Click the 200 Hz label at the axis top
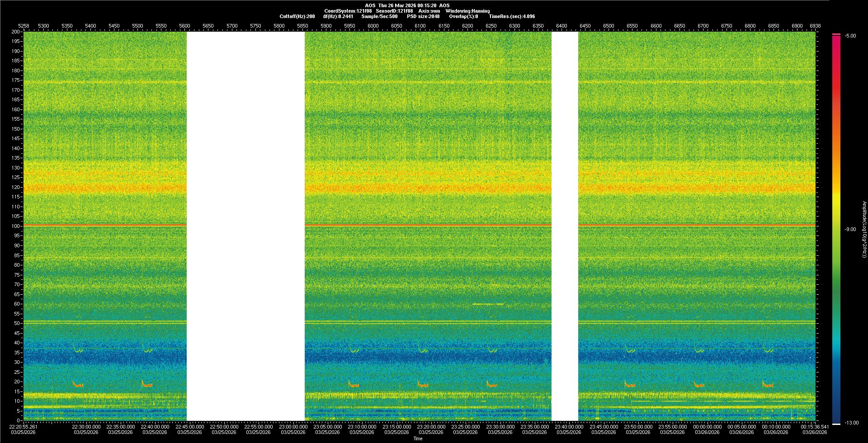868x443 pixels. pyautogui.click(x=16, y=32)
